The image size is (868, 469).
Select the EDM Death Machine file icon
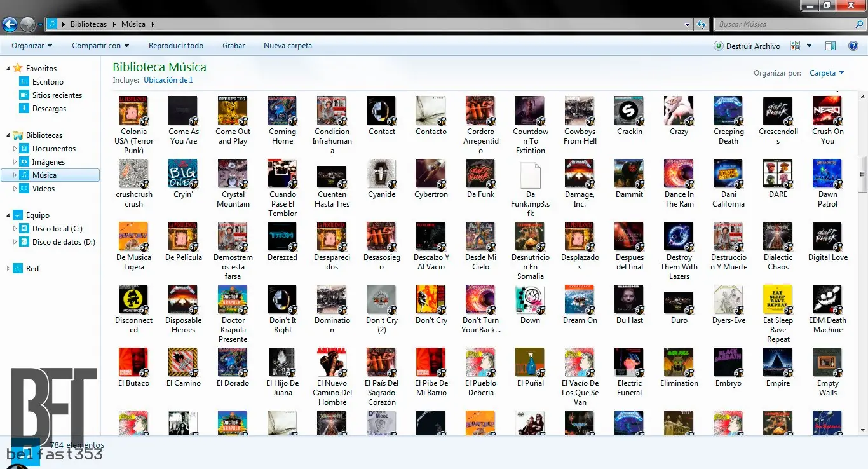(827, 299)
